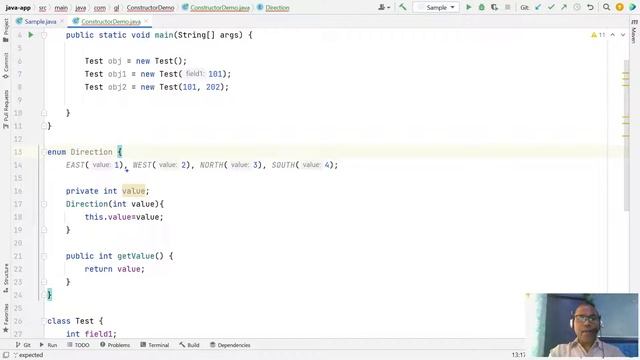Click the java-app breadcrumb
Screen dimensions: 640x360
pos(18,8)
